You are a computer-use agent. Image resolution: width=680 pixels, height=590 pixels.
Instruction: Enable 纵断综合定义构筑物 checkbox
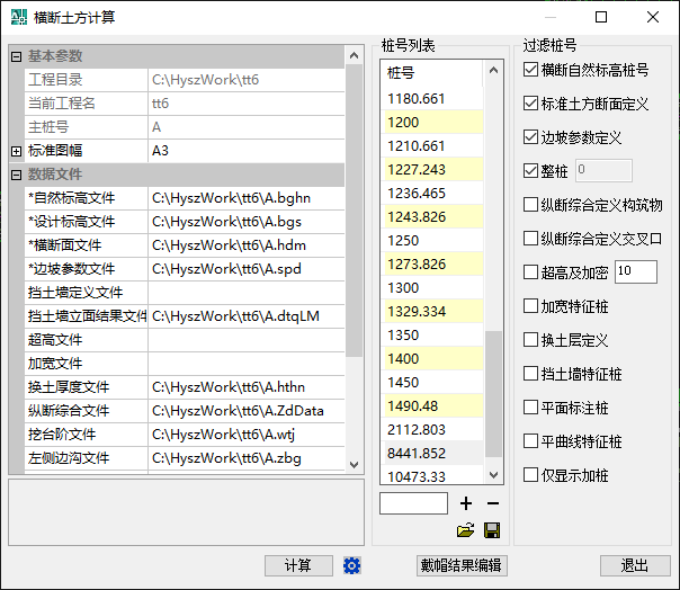pyautogui.click(x=531, y=205)
